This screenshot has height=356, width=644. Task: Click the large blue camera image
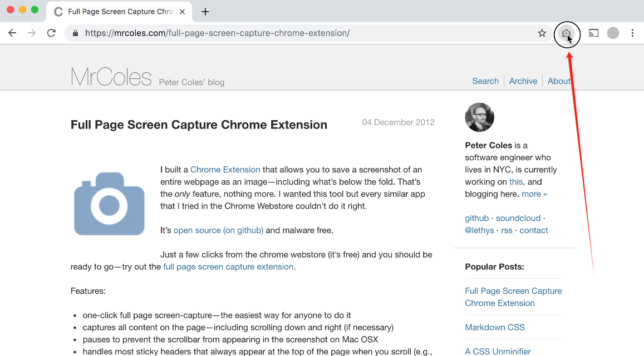[x=109, y=204]
